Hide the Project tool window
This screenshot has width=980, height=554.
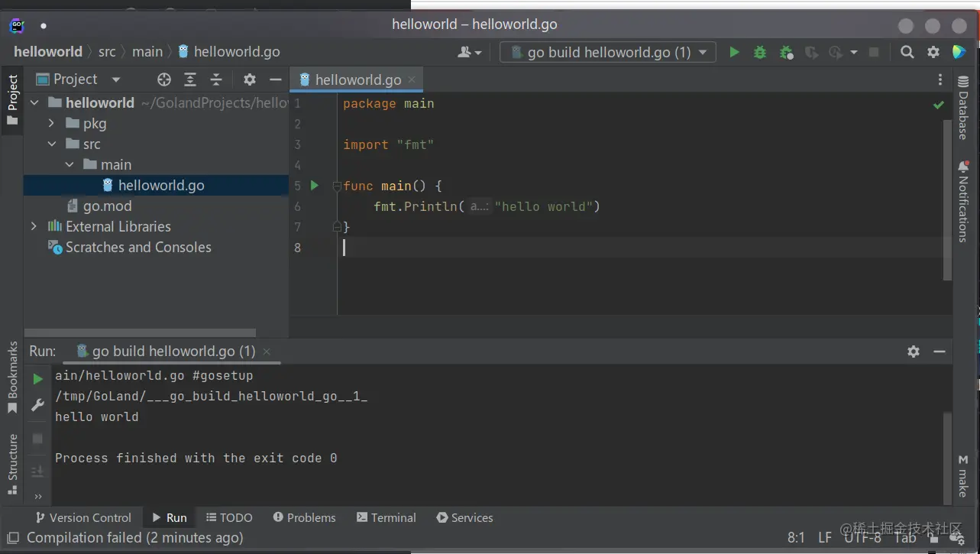coord(276,79)
